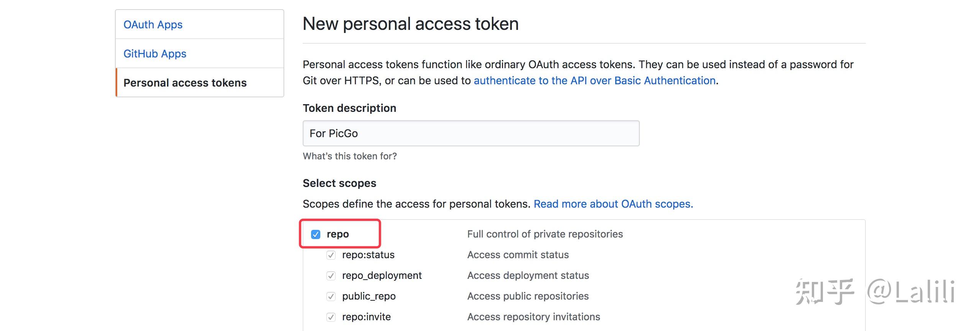980x331 pixels.
Task: Open the Basic Authentication documentation link
Action: pyautogui.click(x=595, y=80)
